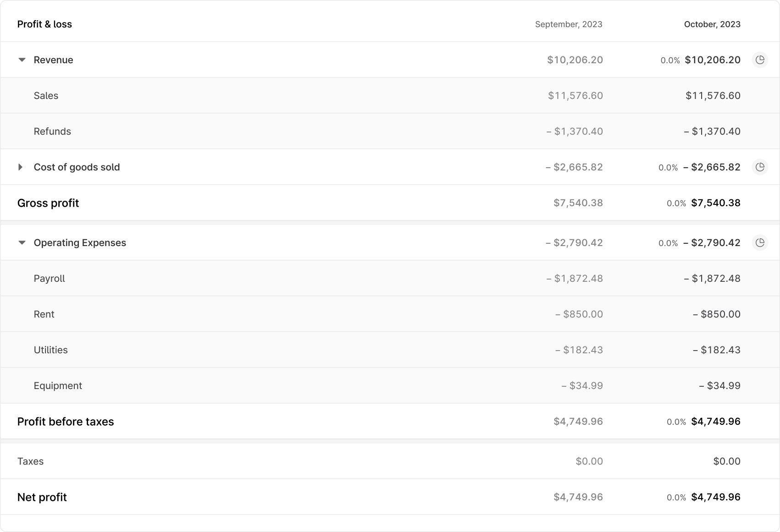Open the Cost of goods sold chart icon
Viewport: 780px width, 532px height.
(760, 167)
